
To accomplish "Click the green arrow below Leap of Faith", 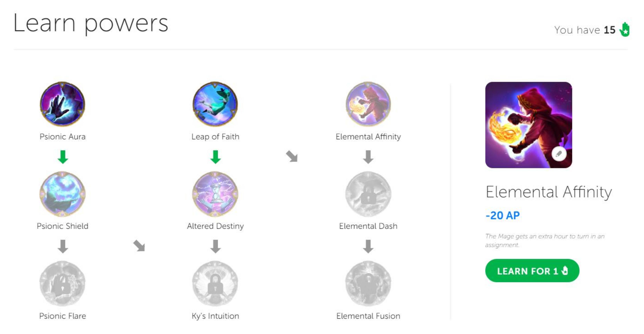I will (216, 157).
